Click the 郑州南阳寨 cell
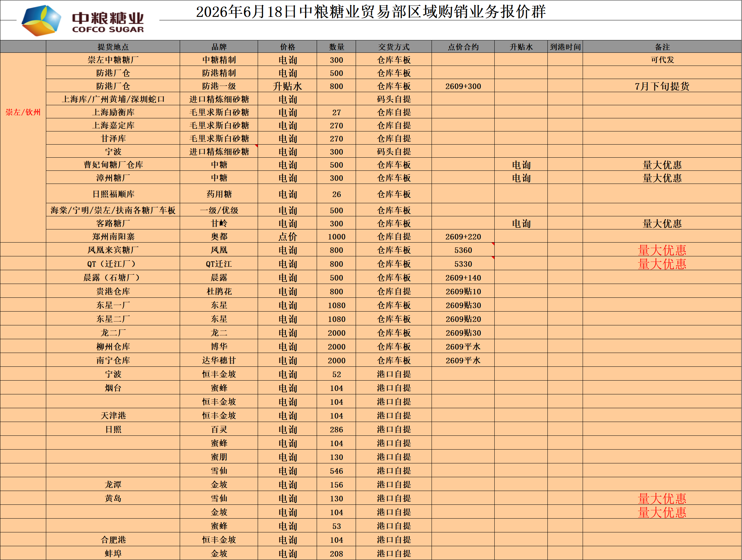Viewport: 742px width, 560px height. pos(113,236)
